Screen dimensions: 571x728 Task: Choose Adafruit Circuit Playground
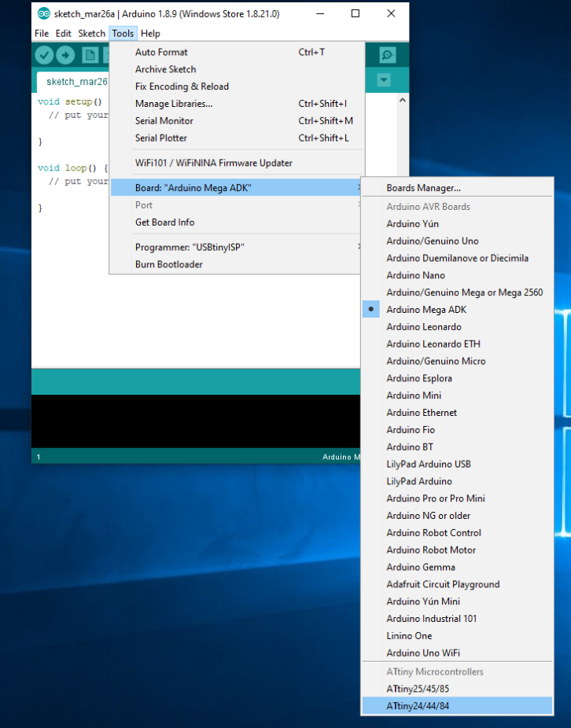click(457, 585)
